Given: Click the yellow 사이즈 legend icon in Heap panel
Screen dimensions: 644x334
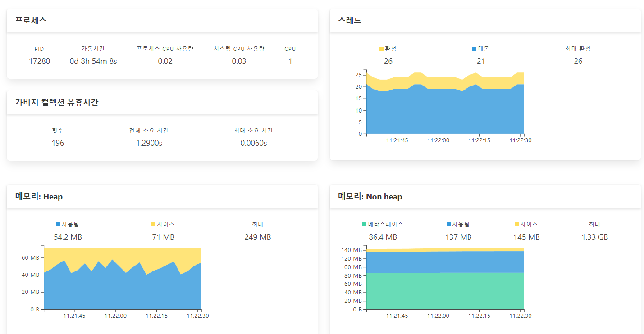Looking at the screenshot, I should pos(153,224).
